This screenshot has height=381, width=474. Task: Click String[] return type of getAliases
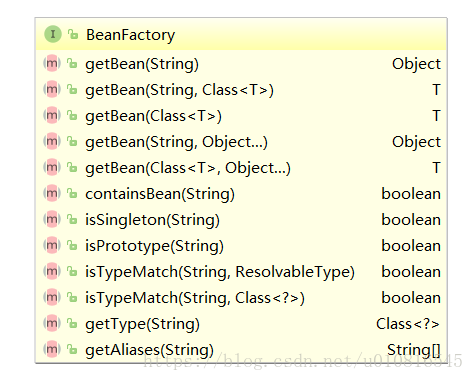414,350
